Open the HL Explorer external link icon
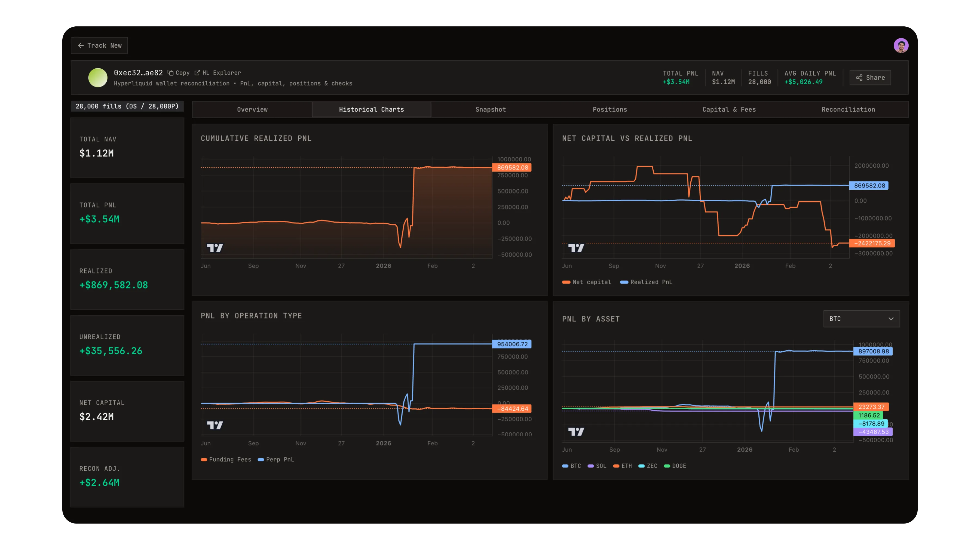This screenshot has width=980, height=551. pos(197,73)
